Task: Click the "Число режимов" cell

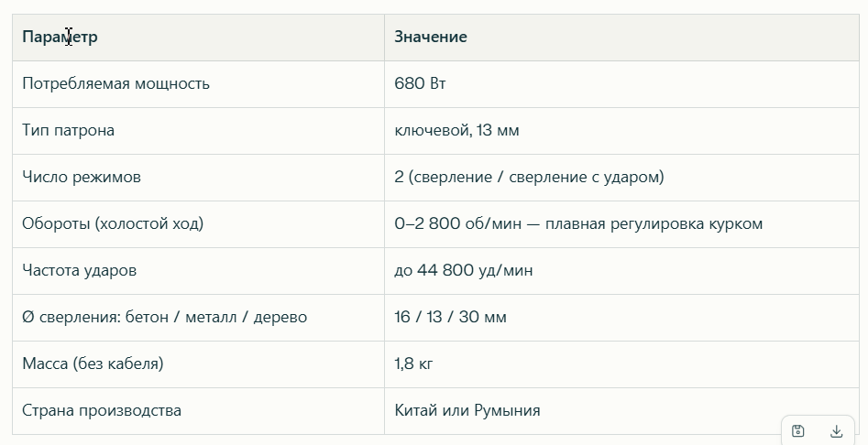Action: [x=82, y=178]
